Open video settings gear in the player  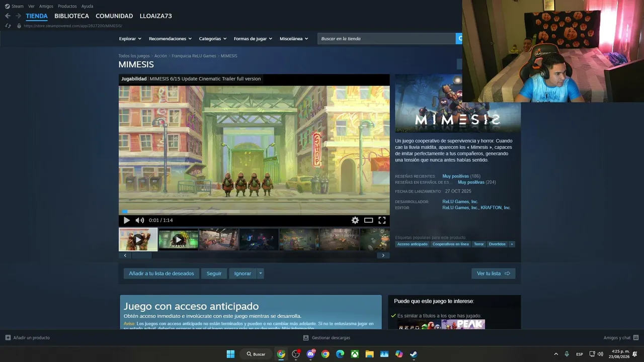point(355,220)
